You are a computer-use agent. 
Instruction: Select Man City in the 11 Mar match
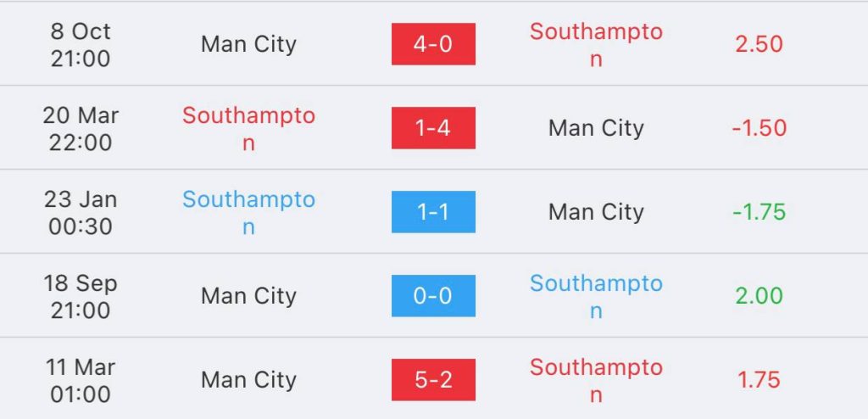(248, 380)
